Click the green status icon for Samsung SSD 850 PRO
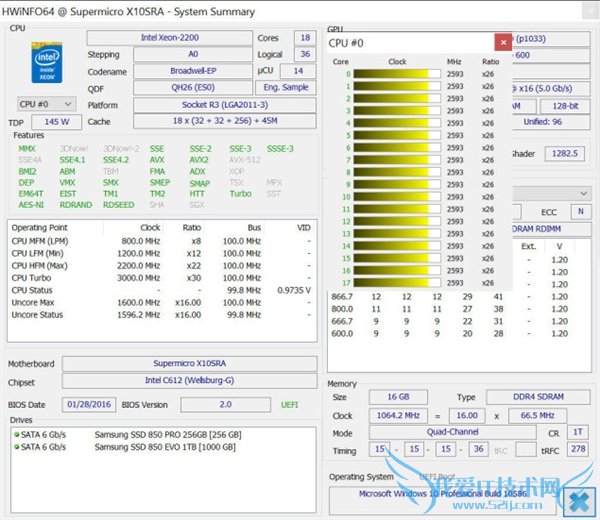 [x=16, y=435]
